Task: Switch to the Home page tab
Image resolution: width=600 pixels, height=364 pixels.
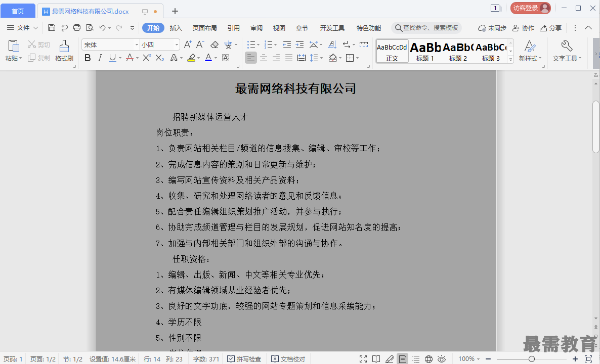Action: [18, 11]
